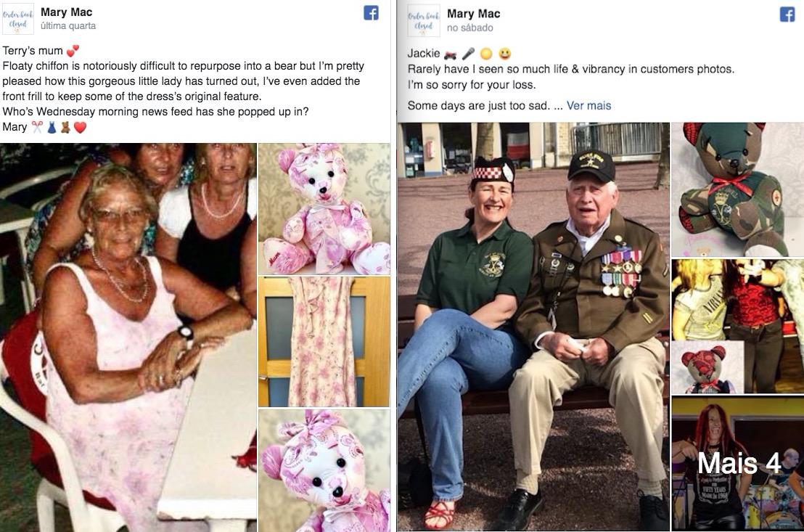
Task: Open the left post's Mary Mac profile avatar
Action: click(18, 18)
